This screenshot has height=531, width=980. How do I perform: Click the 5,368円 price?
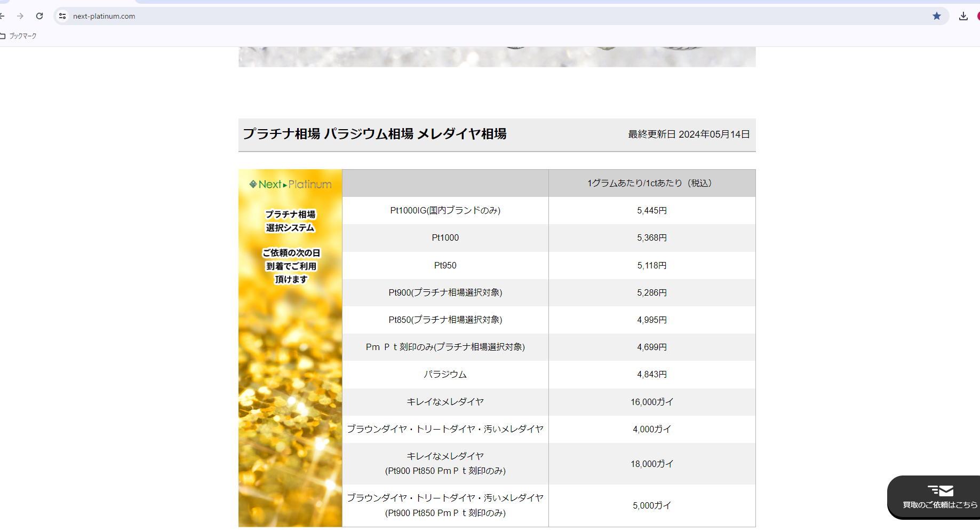pyautogui.click(x=652, y=237)
